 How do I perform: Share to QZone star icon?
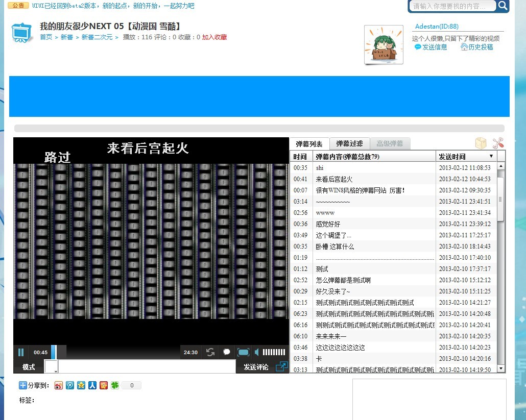(81, 385)
